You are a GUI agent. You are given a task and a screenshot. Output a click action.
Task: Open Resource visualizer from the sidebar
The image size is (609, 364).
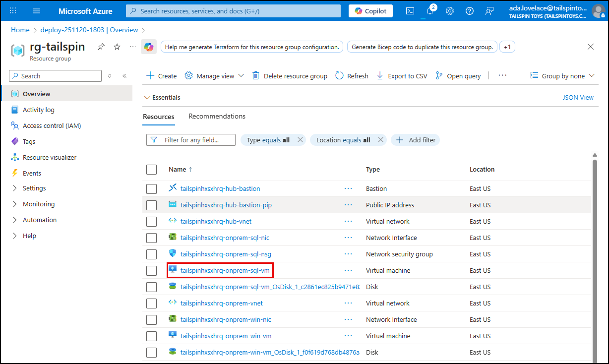click(50, 157)
